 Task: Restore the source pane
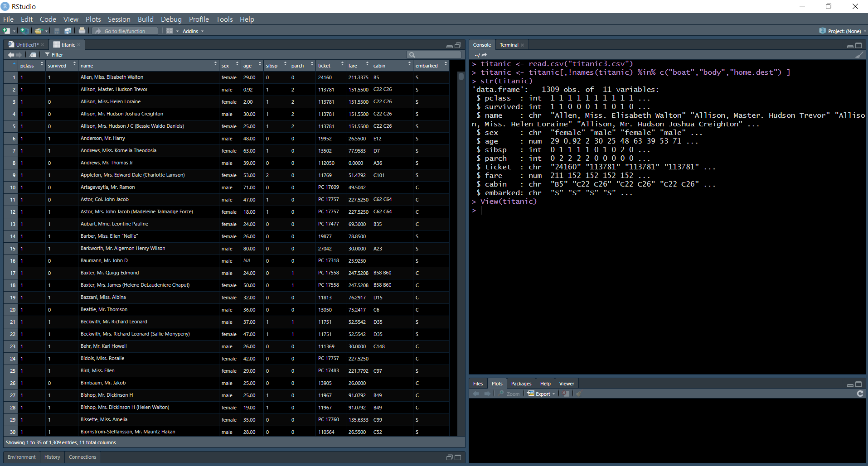point(458,45)
